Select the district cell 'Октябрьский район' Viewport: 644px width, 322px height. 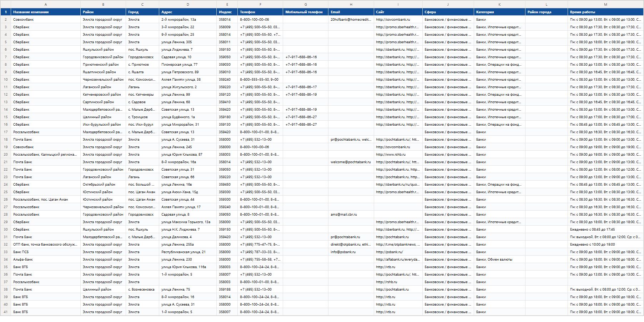[x=103, y=185]
